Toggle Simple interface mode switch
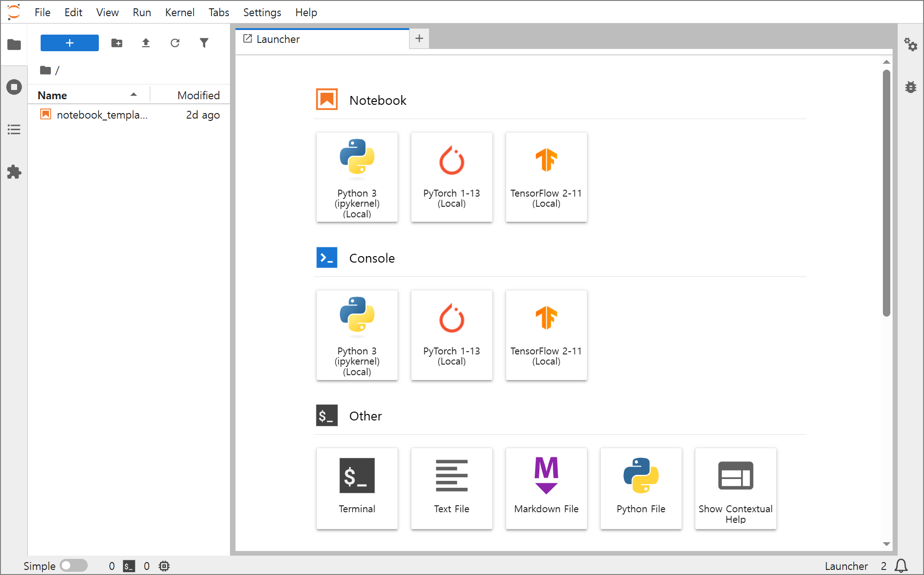 73,566
